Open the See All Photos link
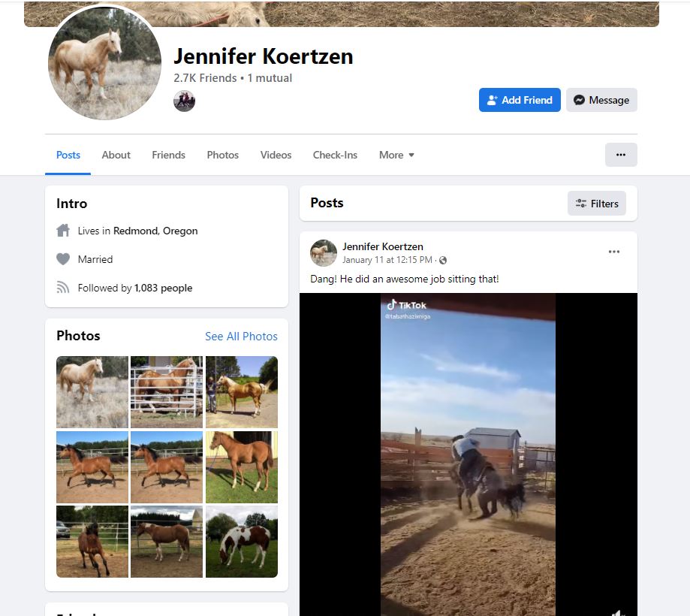690x616 pixels. coord(241,337)
